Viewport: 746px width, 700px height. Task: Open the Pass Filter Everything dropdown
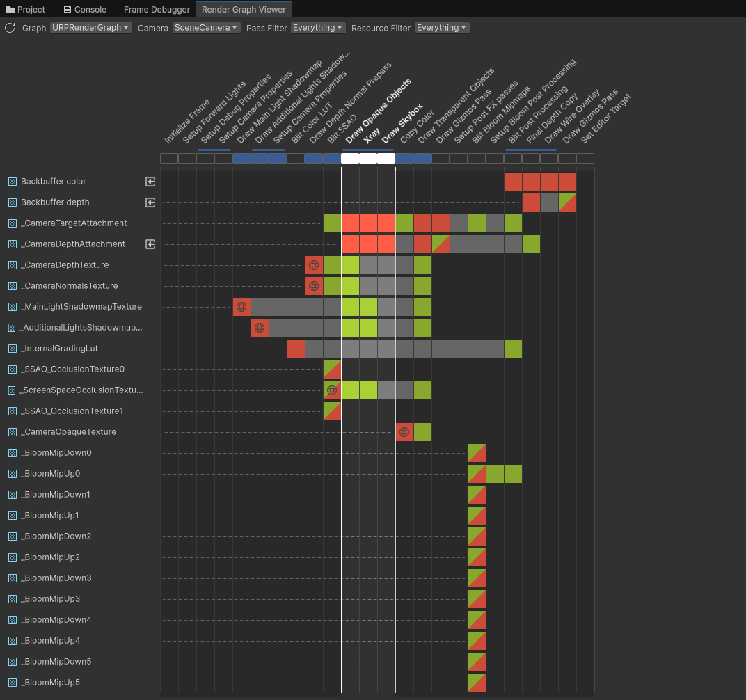pos(318,28)
